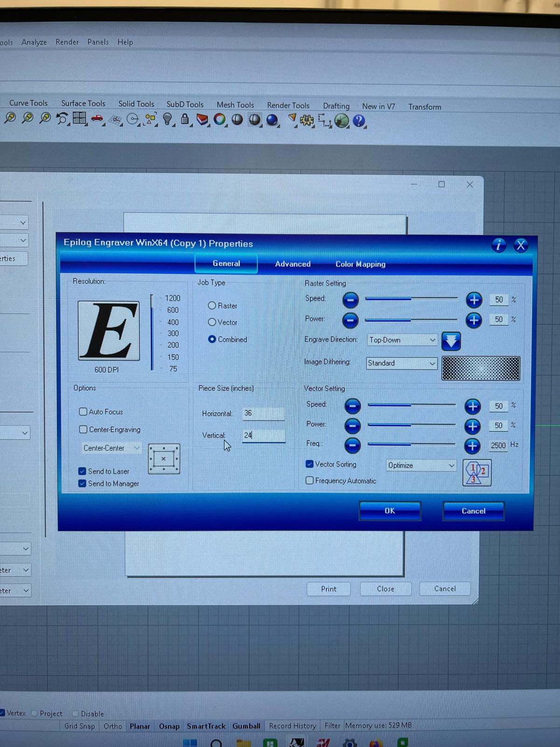
Task: Switch to the Advanced tab
Action: [x=293, y=264]
